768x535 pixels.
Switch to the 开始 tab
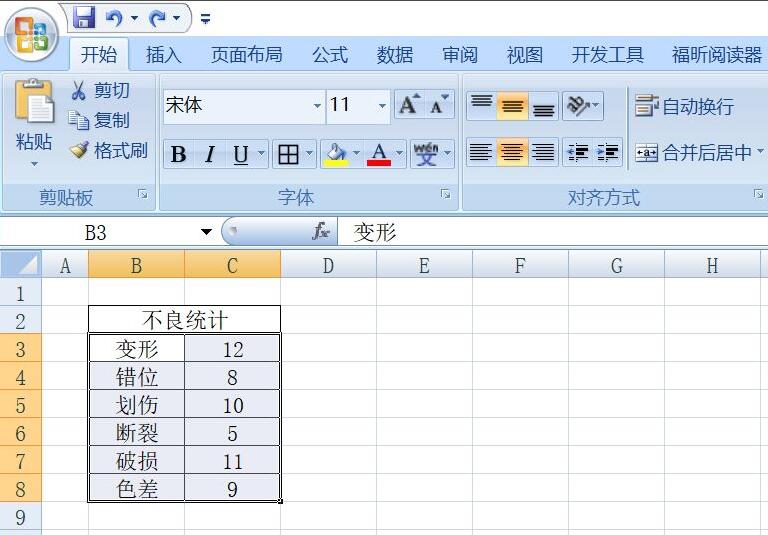click(99, 54)
